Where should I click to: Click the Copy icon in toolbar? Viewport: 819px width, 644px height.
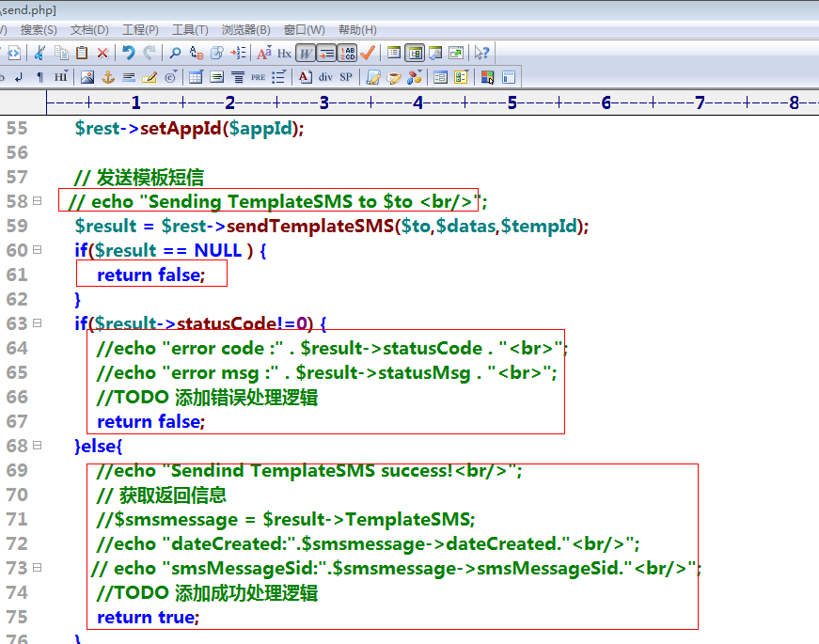click(x=62, y=53)
